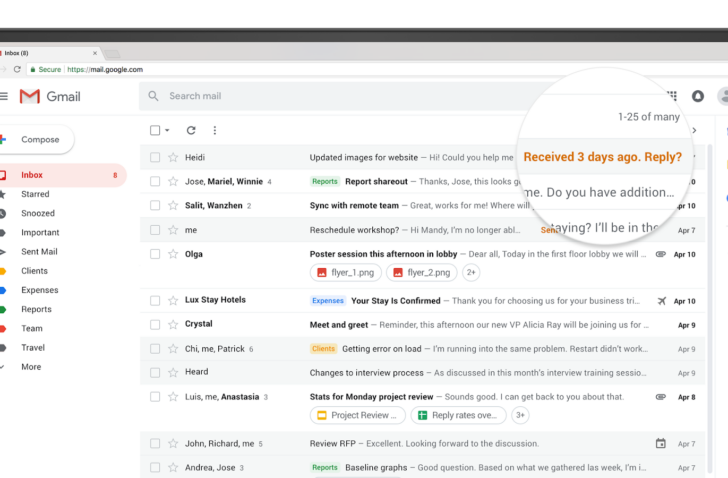The width and height of the screenshot is (728, 478).
Task: Open the Clients label
Action: tap(34, 271)
